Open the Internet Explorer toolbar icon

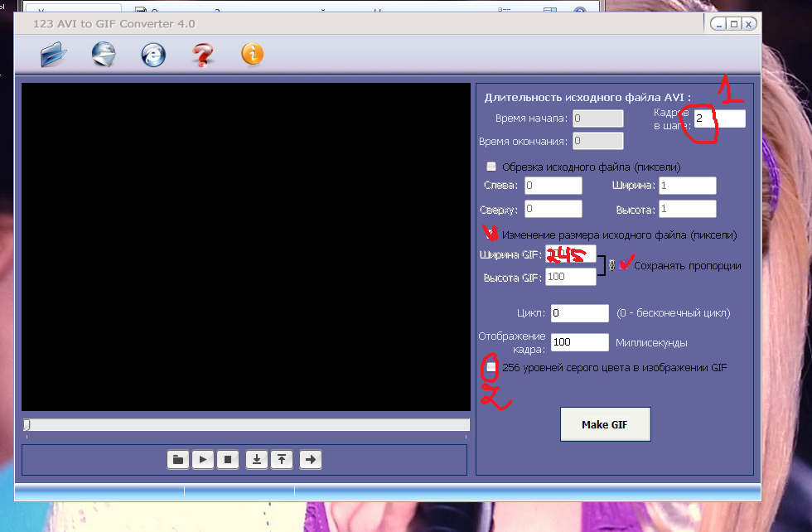click(x=153, y=55)
